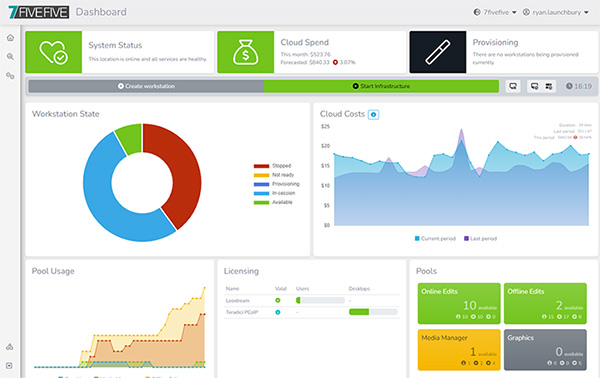Click the blue valid icon for Teradici PCoIP
The height and width of the screenshot is (378, 600).
(x=278, y=312)
